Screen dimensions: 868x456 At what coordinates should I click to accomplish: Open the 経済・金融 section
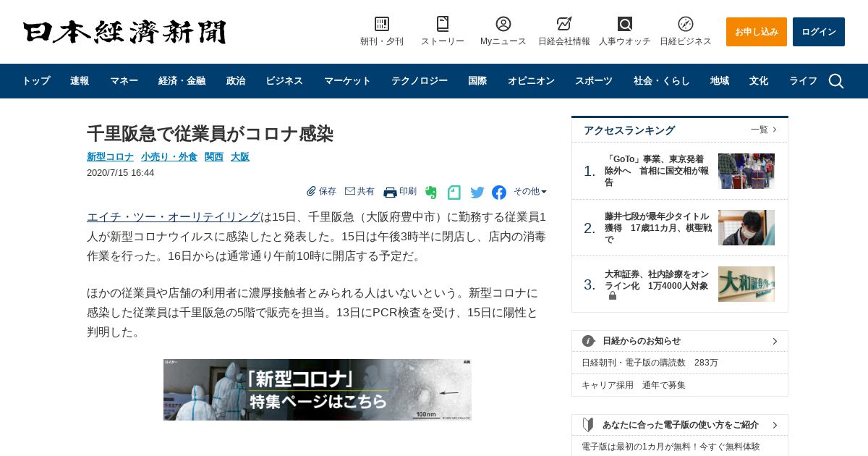click(182, 81)
